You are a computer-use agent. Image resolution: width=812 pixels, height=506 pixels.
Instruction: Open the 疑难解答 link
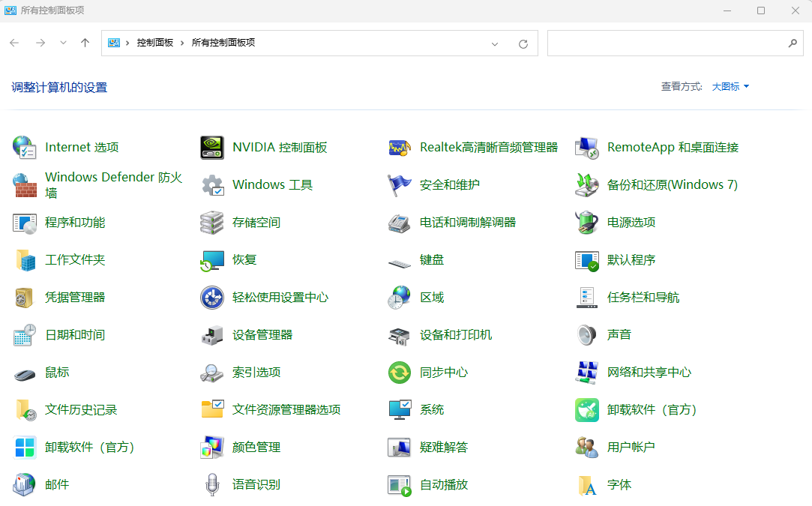444,448
